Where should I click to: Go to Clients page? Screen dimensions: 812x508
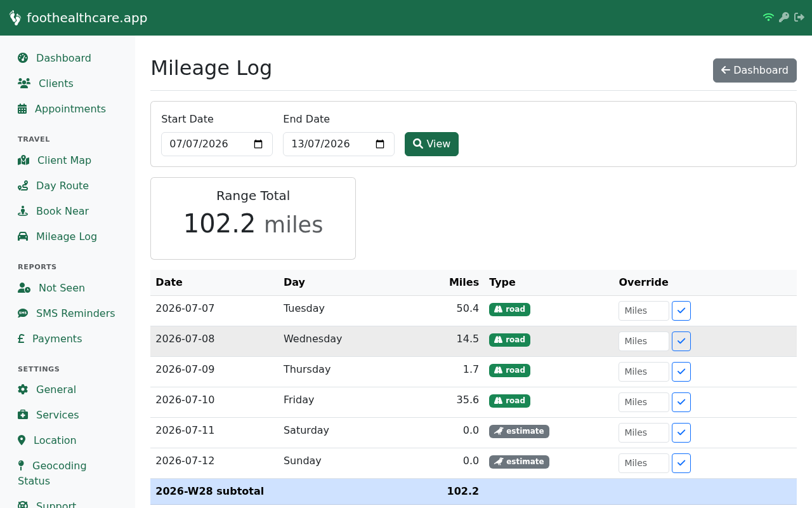[x=56, y=83]
